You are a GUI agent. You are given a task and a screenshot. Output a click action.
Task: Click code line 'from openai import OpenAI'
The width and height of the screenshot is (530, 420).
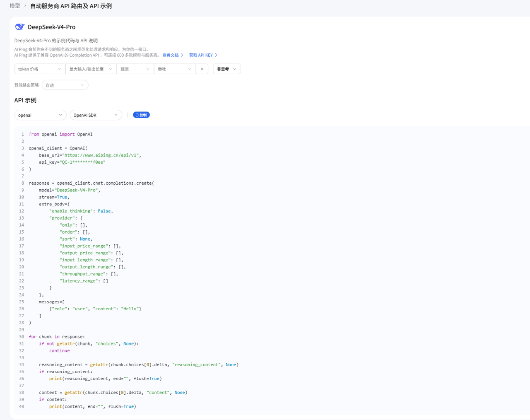click(x=61, y=134)
